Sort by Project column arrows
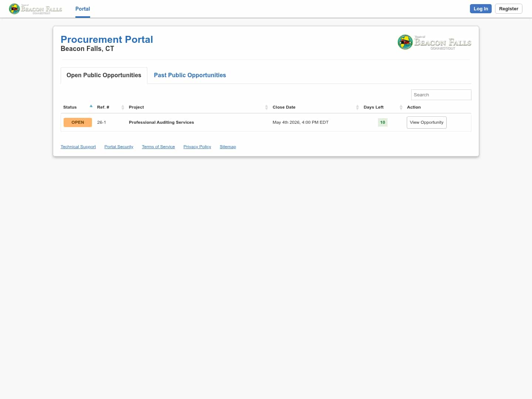The width and height of the screenshot is (532, 399). point(266,107)
